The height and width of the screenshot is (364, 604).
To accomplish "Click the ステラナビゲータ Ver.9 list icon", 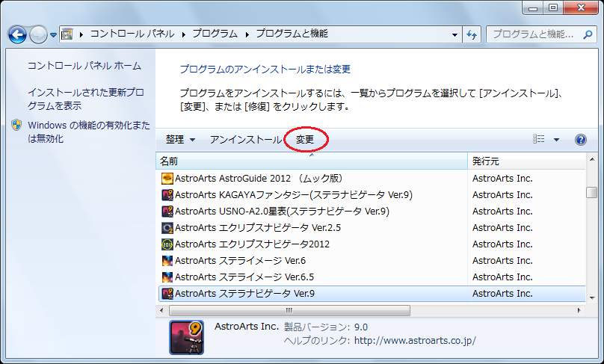I will [x=167, y=294].
